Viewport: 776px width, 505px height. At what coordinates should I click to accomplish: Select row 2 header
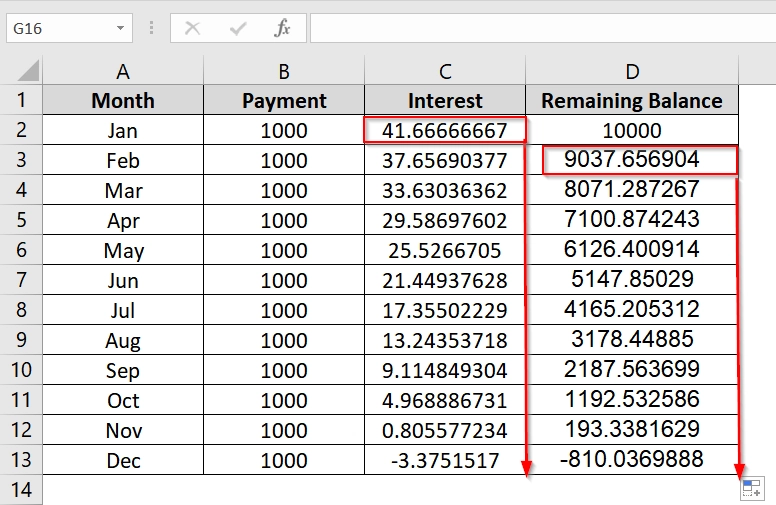click(21, 130)
